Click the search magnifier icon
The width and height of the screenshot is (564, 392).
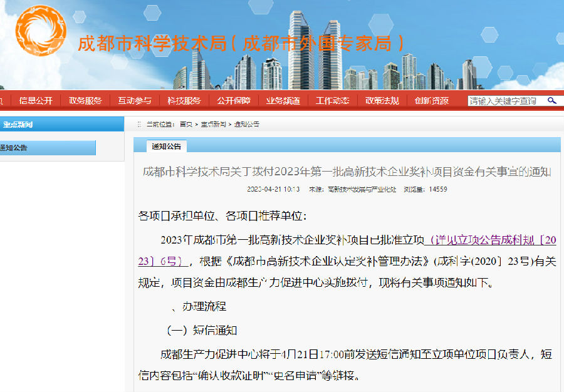tap(552, 100)
